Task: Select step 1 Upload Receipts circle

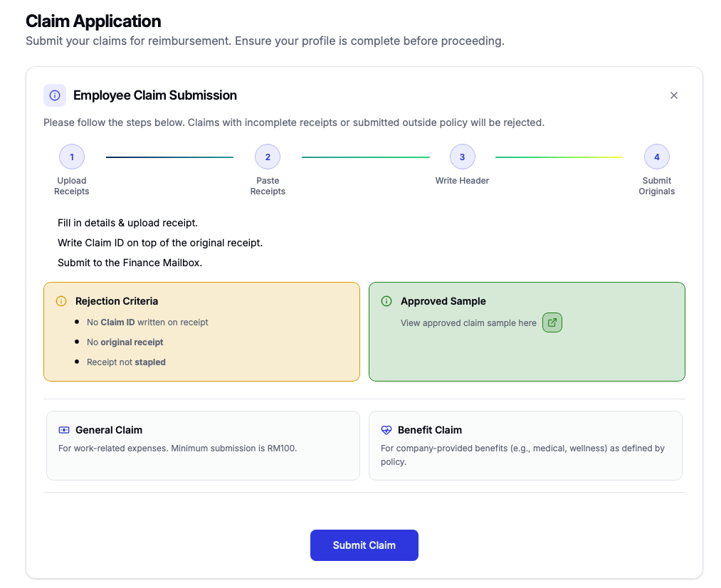Action: pos(72,157)
